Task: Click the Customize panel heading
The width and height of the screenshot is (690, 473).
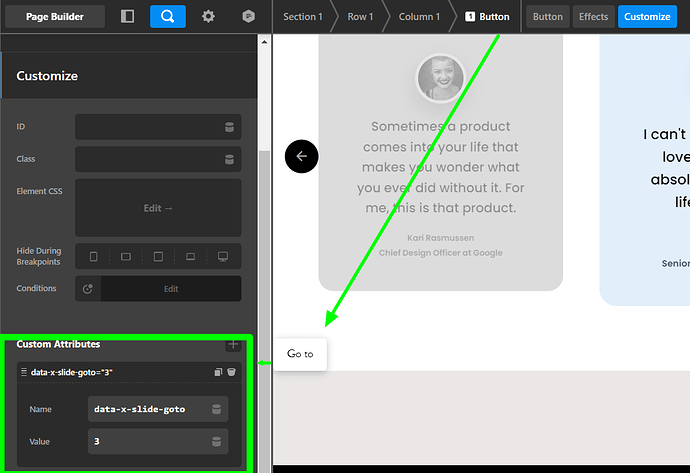Action: (x=47, y=76)
